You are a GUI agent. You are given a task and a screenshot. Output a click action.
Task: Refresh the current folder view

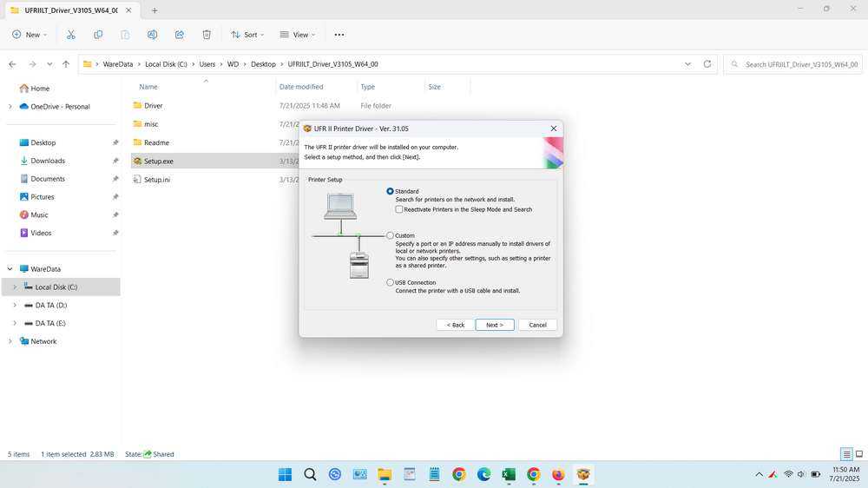(707, 64)
